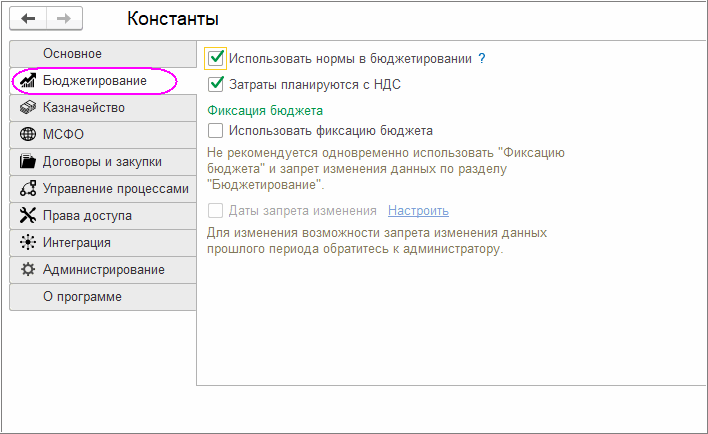Click the Договоры и закупки folder icon
The image size is (708, 434).
(x=28, y=161)
